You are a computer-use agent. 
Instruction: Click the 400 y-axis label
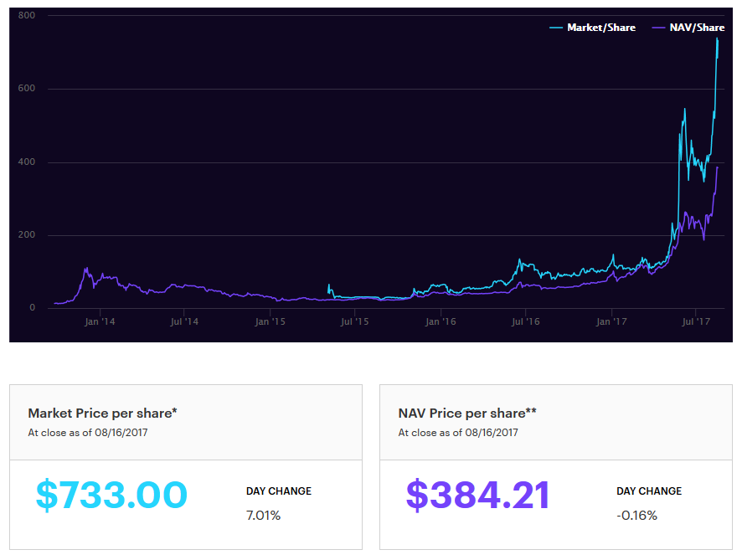[27, 162]
